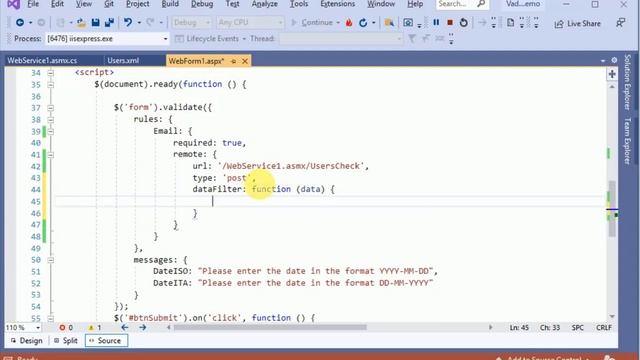Image resolution: width=640 pixels, height=360 pixels.
Task: Click the Save All icon
Action: (109, 23)
